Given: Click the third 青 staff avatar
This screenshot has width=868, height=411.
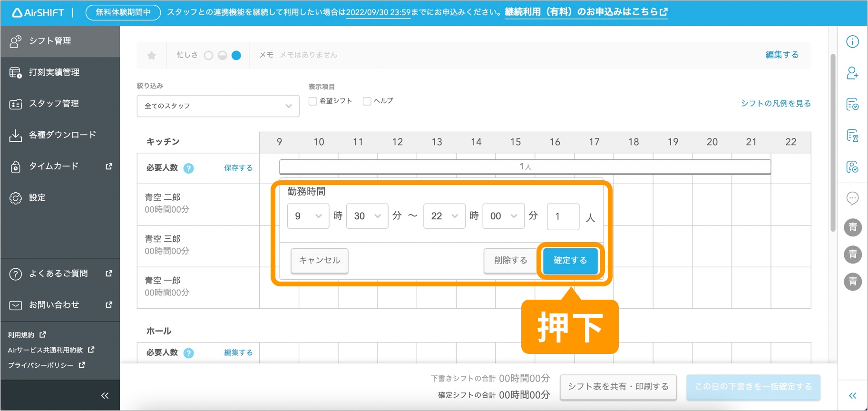Looking at the screenshot, I should tap(853, 282).
